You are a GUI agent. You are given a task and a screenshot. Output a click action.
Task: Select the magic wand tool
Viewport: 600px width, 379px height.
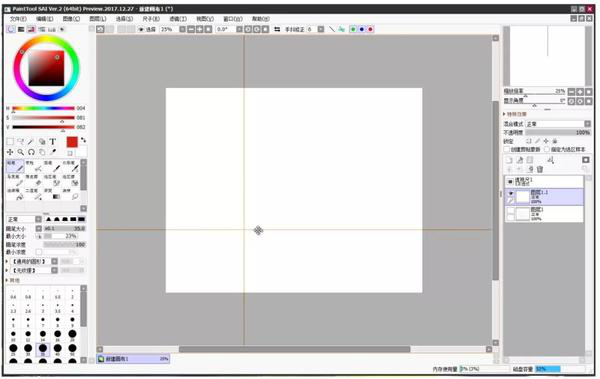coord(31,142)
